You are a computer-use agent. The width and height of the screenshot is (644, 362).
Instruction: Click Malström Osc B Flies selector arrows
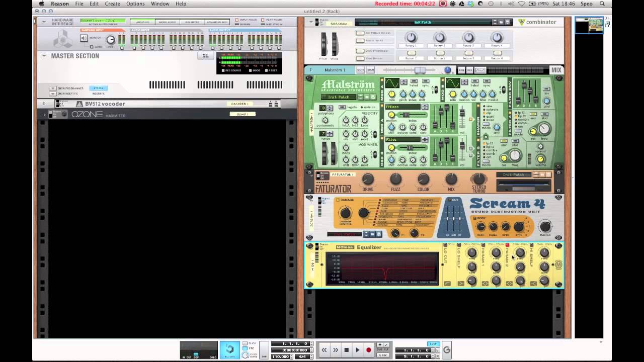tap(425, 139)
